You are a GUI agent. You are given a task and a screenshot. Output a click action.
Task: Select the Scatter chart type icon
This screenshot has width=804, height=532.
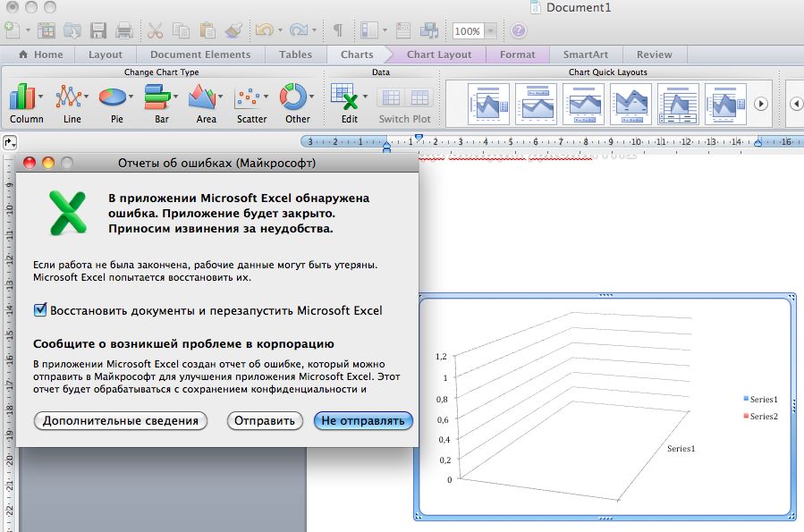tap(250, 97)
